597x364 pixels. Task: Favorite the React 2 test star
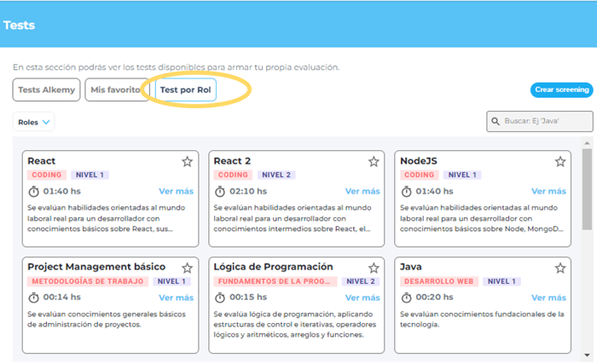click(x=374, y=161)
